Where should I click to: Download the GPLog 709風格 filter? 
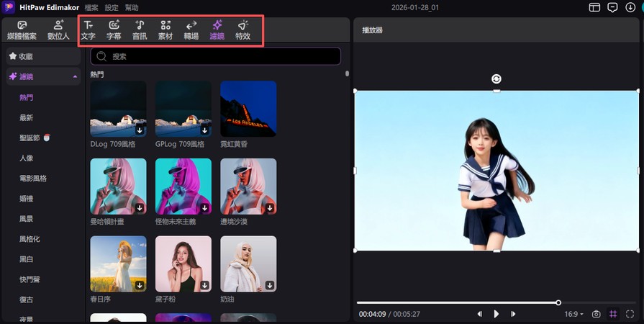click(x=204, y=130)
